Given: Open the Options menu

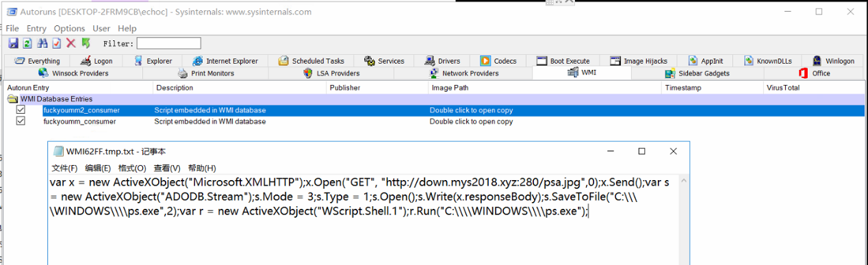Looking at the screenshot, I should click(69, 28).
